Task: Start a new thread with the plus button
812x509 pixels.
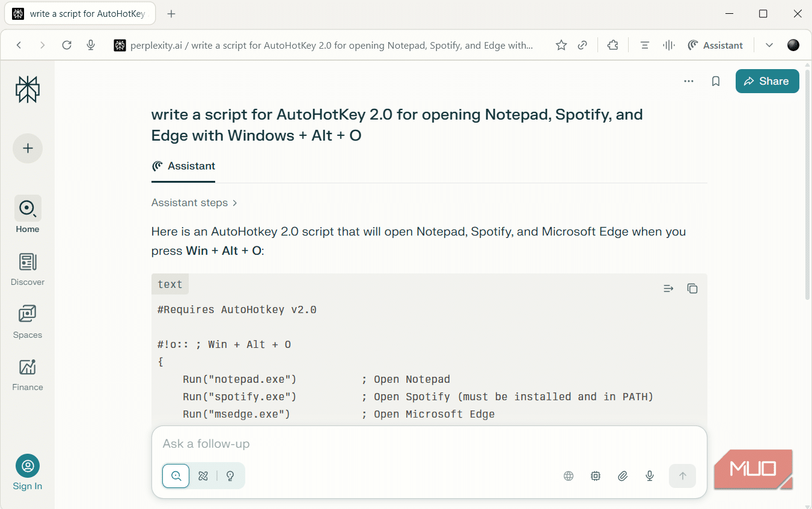Action: [28, 148]
